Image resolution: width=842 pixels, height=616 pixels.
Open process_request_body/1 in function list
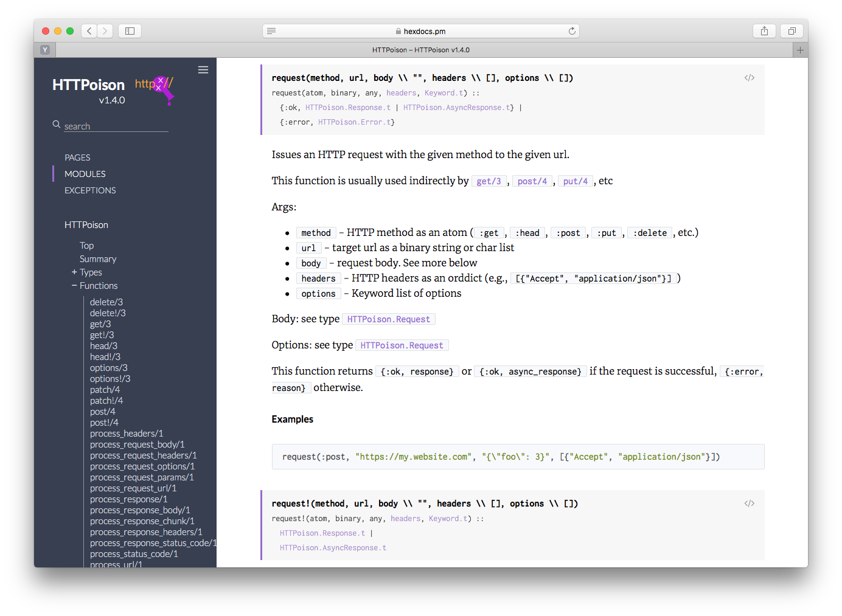(x=137, y=445)
